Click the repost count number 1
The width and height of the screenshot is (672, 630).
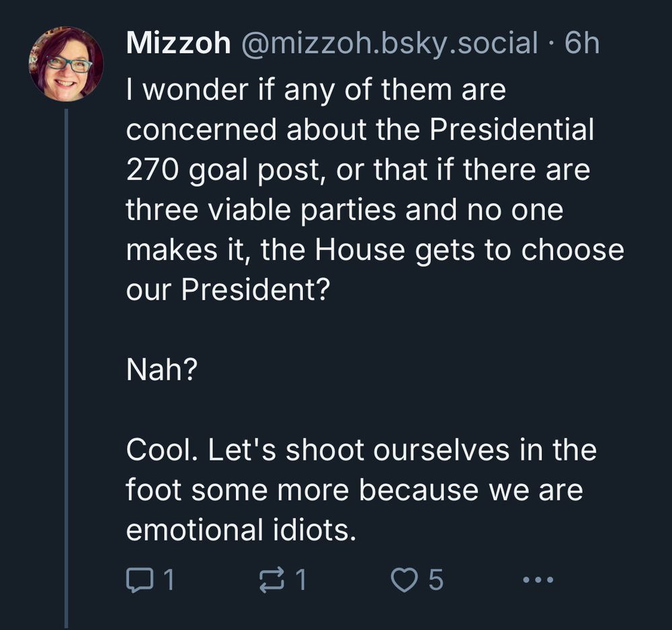click(301, 580)
